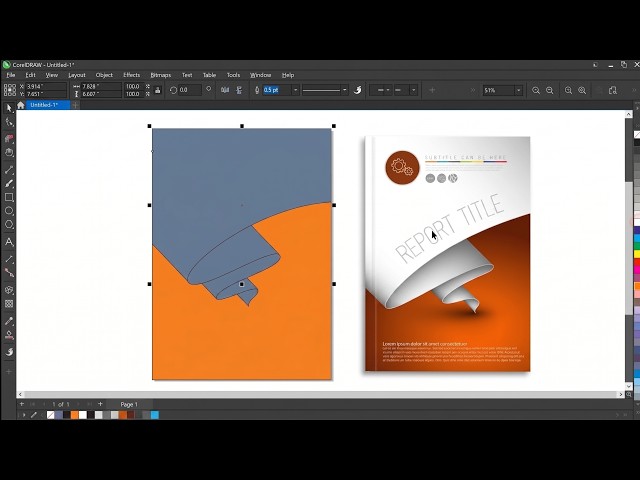
Task: Click the zoom to page icon
Action: coord(613,90)
